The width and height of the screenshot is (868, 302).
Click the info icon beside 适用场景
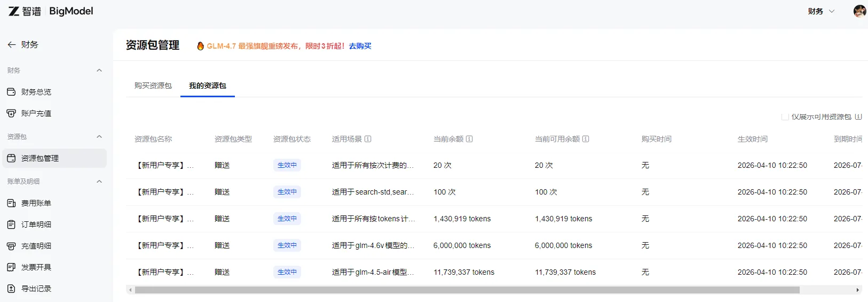(x=368, y=139)
